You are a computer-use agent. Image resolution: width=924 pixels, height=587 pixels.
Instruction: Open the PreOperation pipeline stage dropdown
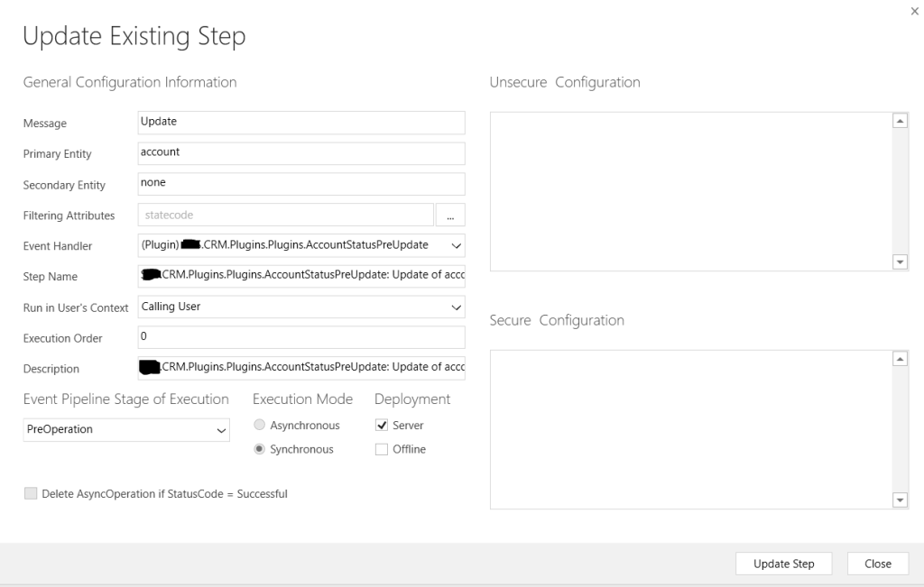[x=220, y=430]
